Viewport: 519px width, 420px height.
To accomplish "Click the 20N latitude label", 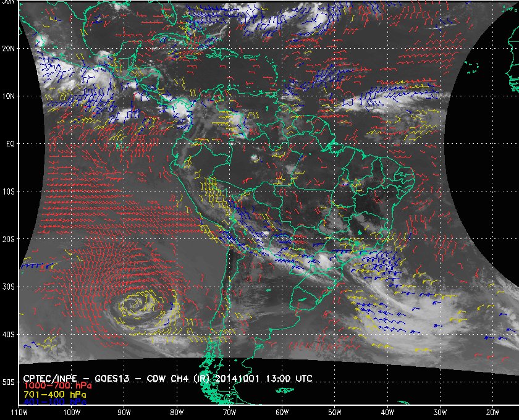I will (x=9, y=49).
